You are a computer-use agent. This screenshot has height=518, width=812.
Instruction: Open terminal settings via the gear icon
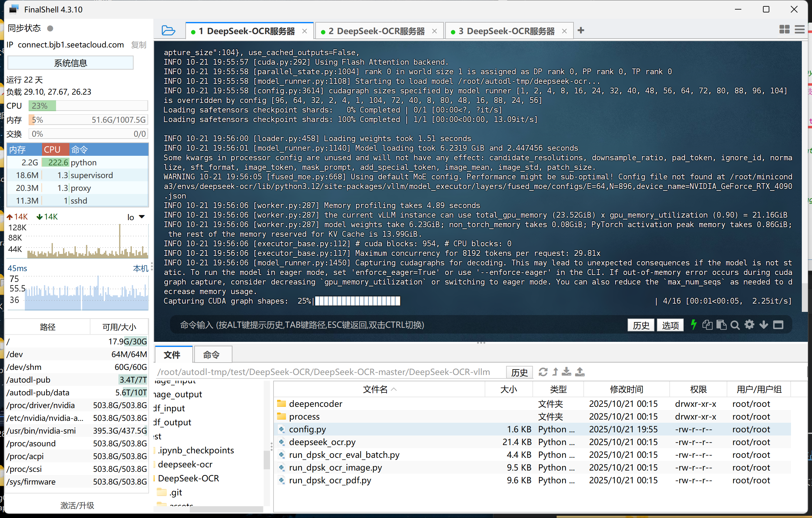[x=749, y=325]
